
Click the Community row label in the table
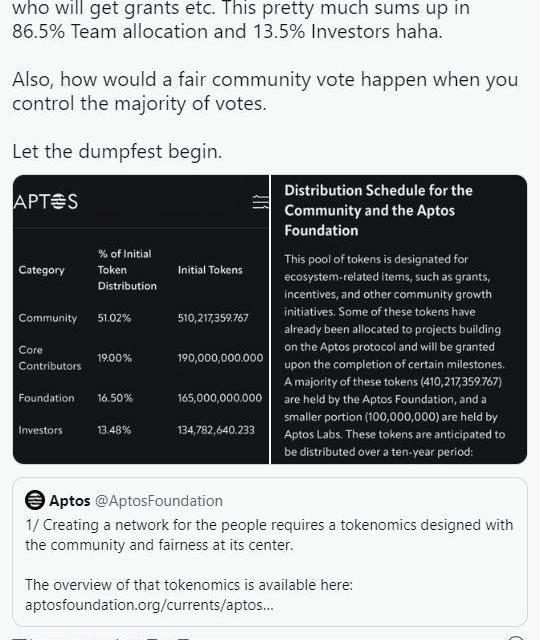point(48,318)
